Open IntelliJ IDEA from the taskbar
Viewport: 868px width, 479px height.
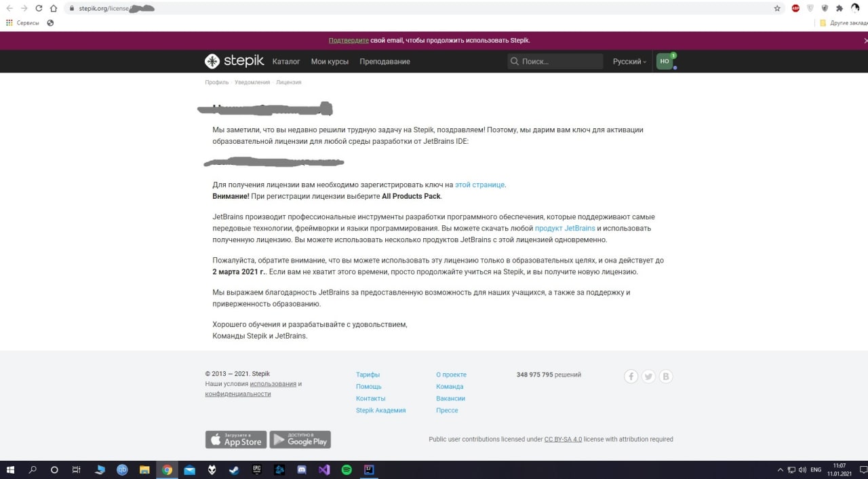click(x=369, y=470)
